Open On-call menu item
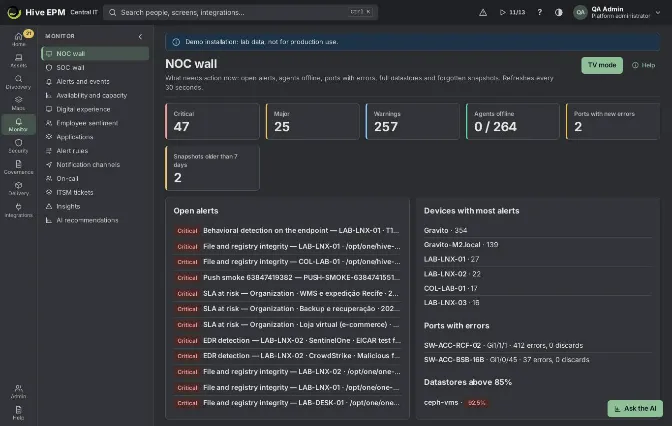 click(x=95, y=178)
